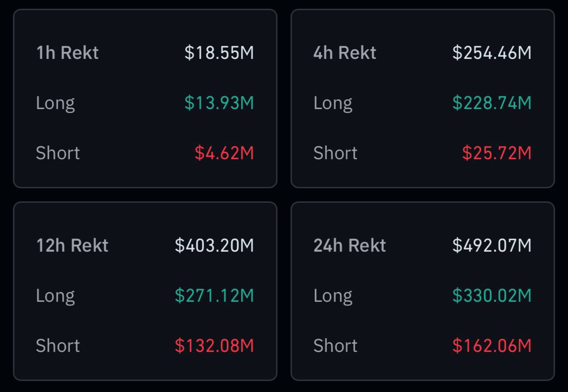Select the 12h Rekt total $403.20M
568x392 pixels.
click(214, 245)
